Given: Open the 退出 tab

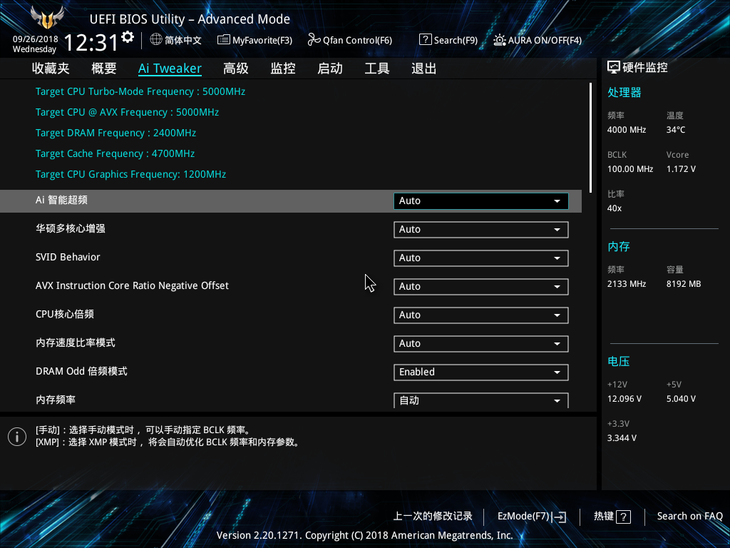Looking at the screenshot, I should [424, 69].
